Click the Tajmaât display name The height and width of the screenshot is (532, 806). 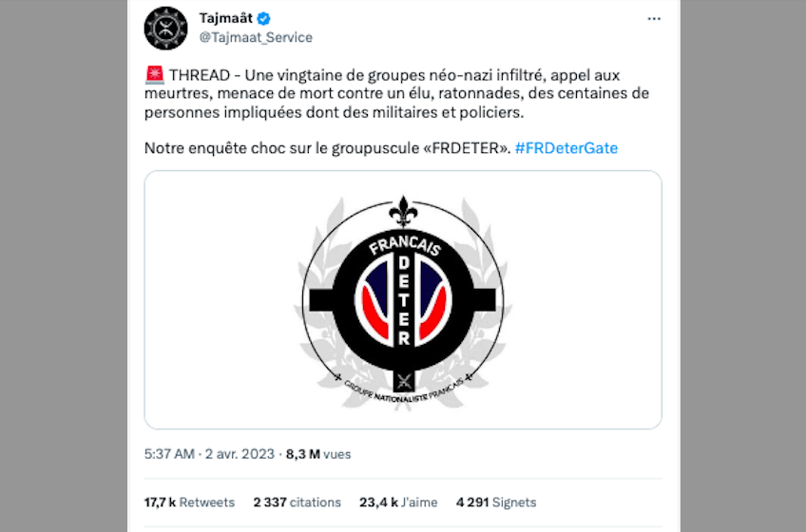pos(225,18)
